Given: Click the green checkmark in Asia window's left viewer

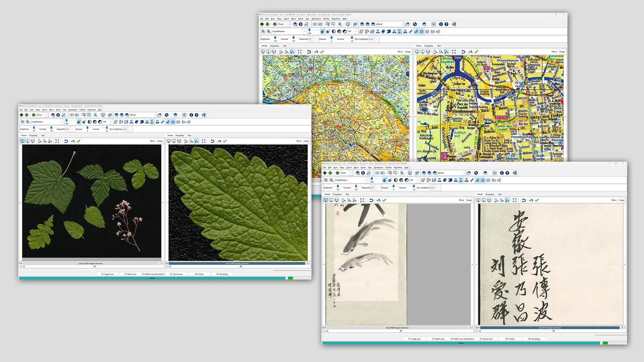Looking at the screenshot, I should (x=384, y=200).
